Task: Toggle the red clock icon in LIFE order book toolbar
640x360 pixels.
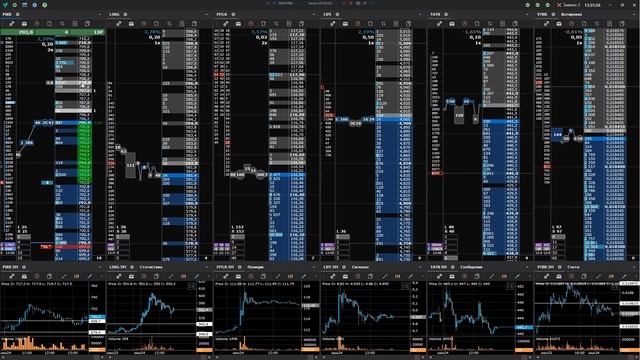Action: pyautogui.click(x=358, y=24)
